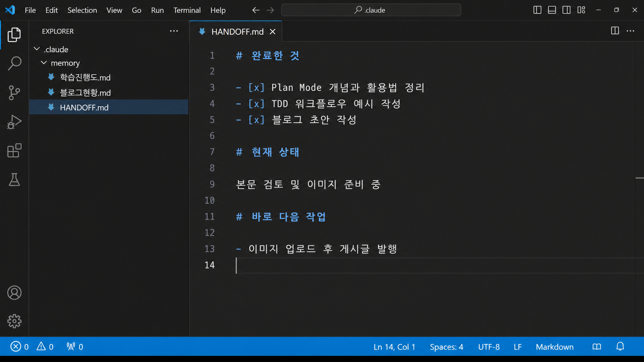Click the errors count in status bar
The height and width of the screenshot is (362, 644).
20,347
